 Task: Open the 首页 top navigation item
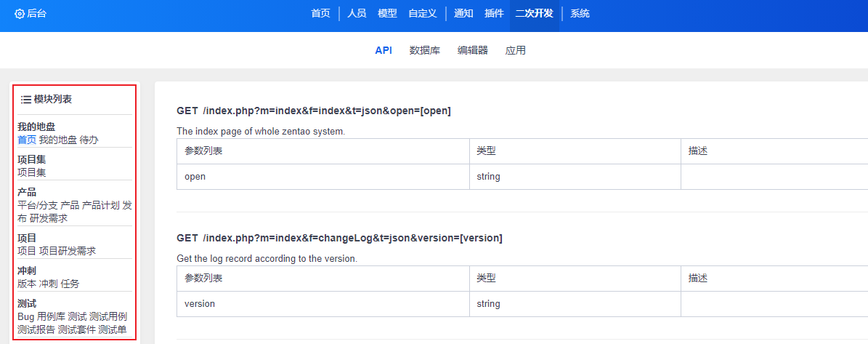tap(320, 13)
